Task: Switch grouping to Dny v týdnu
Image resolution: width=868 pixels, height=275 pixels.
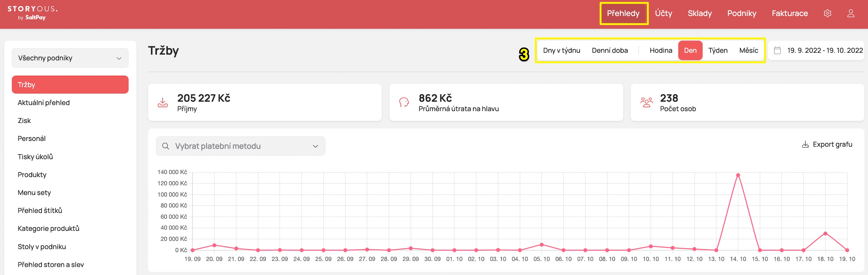Action: (561, 51)
